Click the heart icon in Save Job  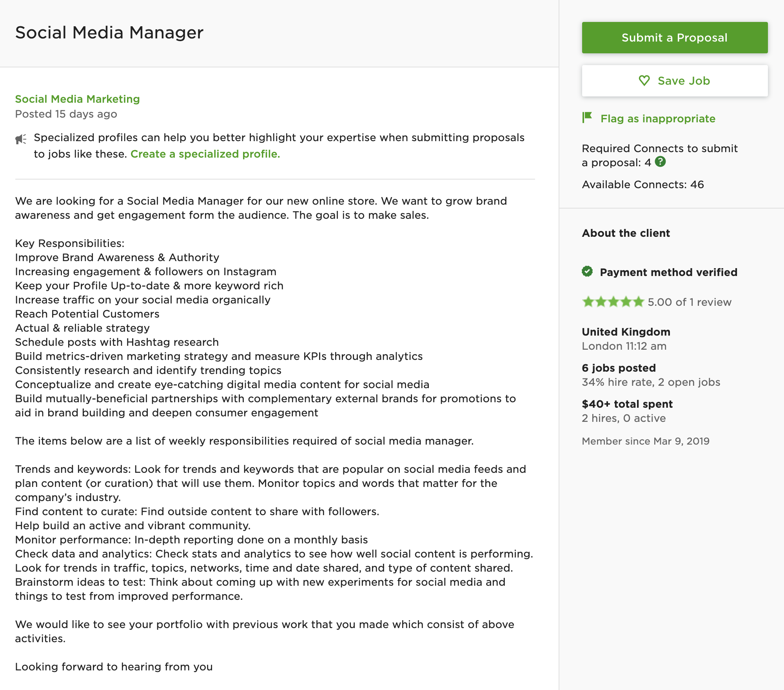[x=644, y=81]
